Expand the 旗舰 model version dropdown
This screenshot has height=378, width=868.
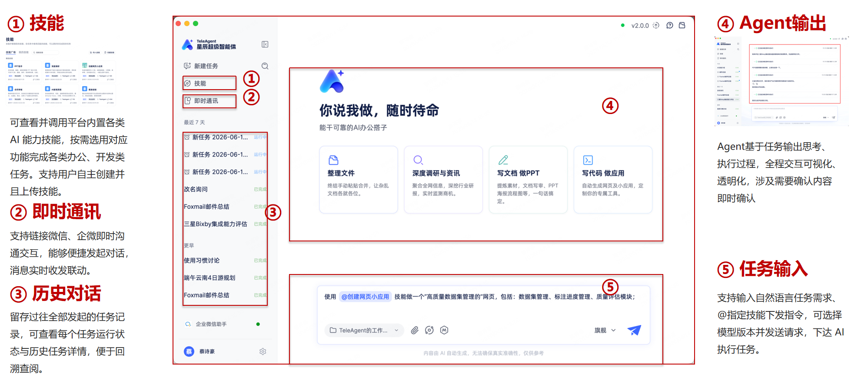(x=605, y=331)
